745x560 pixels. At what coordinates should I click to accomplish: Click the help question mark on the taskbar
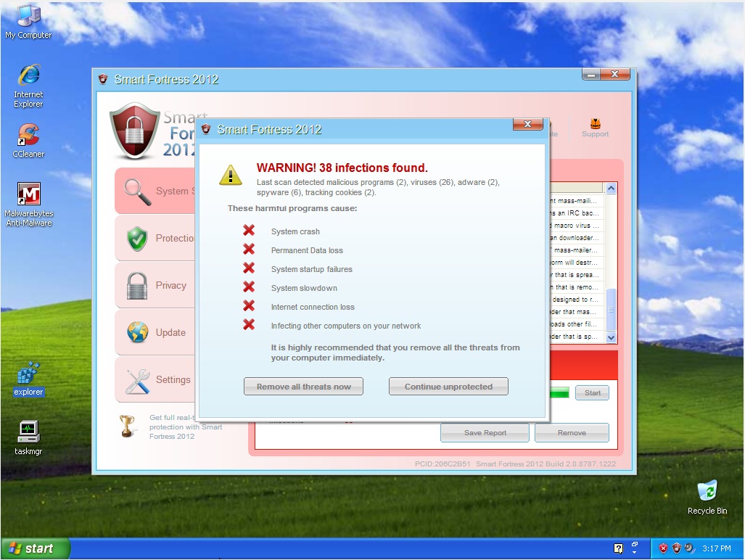pos(618,548)
